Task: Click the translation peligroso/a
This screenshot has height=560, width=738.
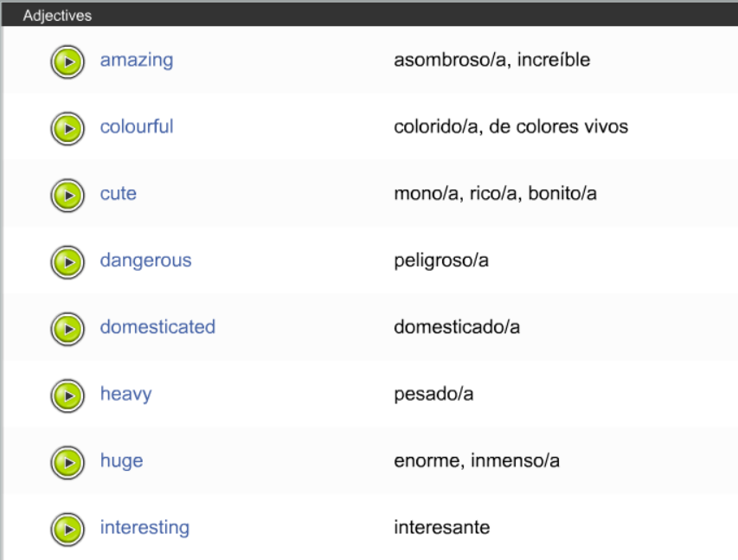Action: pos(440,261)
